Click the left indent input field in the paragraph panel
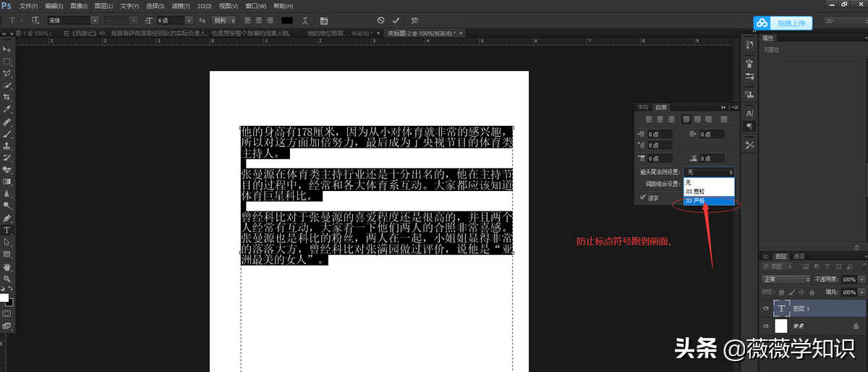Image resolution: width=868 pixels, height=372 pixels. (x=660, y=134)
